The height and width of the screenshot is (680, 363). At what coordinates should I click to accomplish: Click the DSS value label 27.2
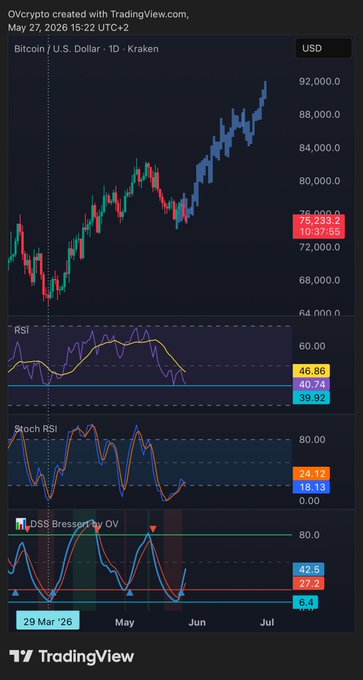(309, 583)
